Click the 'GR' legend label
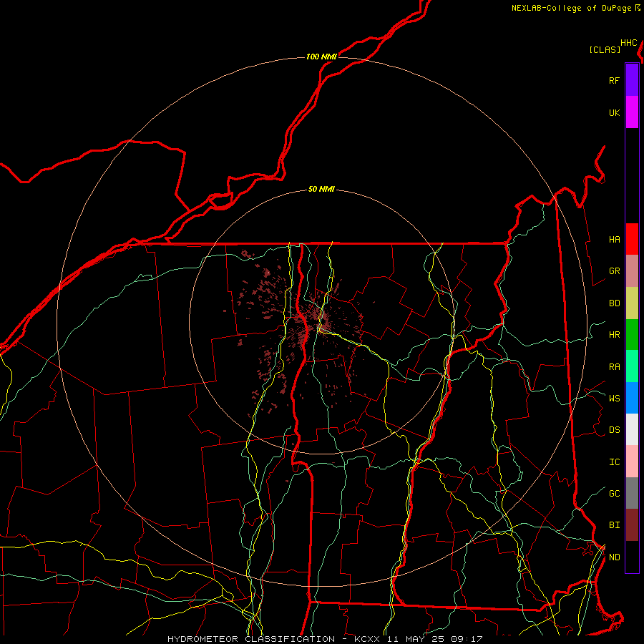The width and height of the screenshot is (644, 644). coord(614,271)
